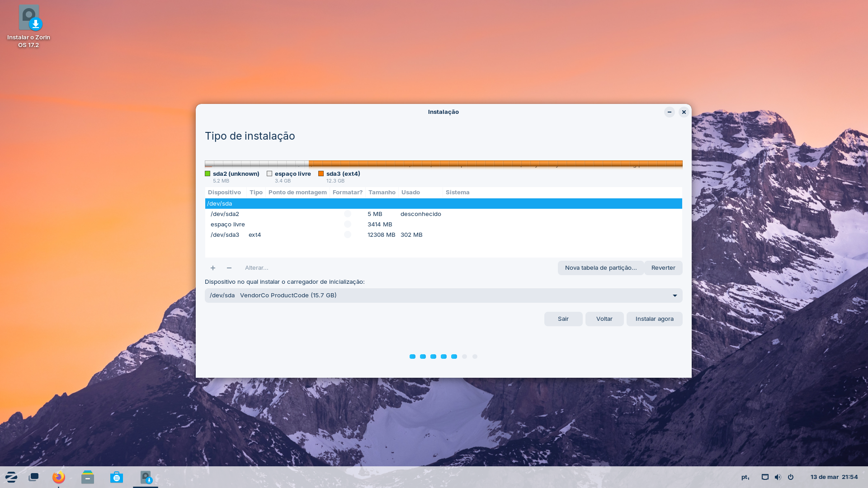Select the espaço livre row
Viewport: 868px width, 488px height.
click(x=443, y=225)
